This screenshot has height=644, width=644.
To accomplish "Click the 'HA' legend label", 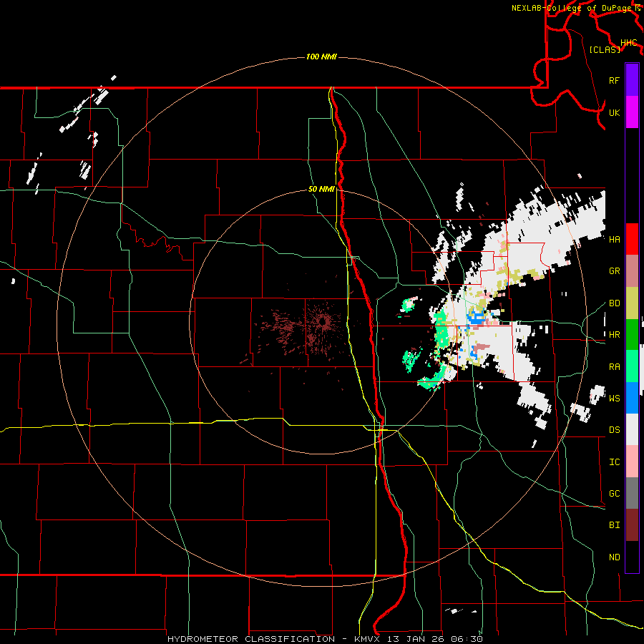I will [614, 239].
